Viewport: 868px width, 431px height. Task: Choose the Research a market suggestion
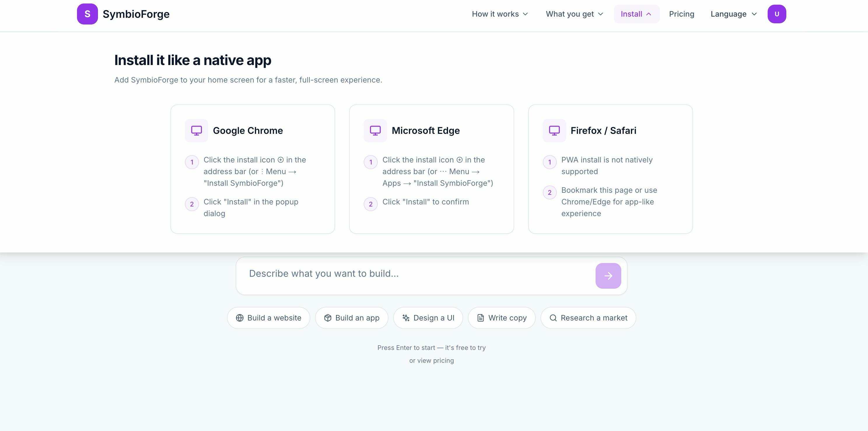point(588,318)
